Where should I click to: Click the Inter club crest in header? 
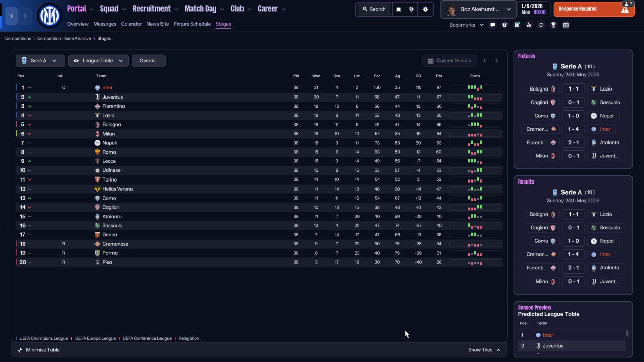[x=49, y=16]
